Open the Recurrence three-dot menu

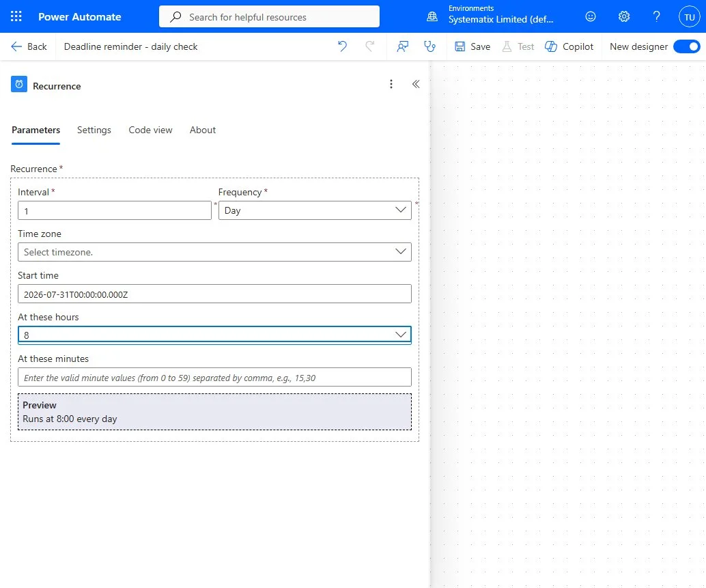tap(391, 84)
